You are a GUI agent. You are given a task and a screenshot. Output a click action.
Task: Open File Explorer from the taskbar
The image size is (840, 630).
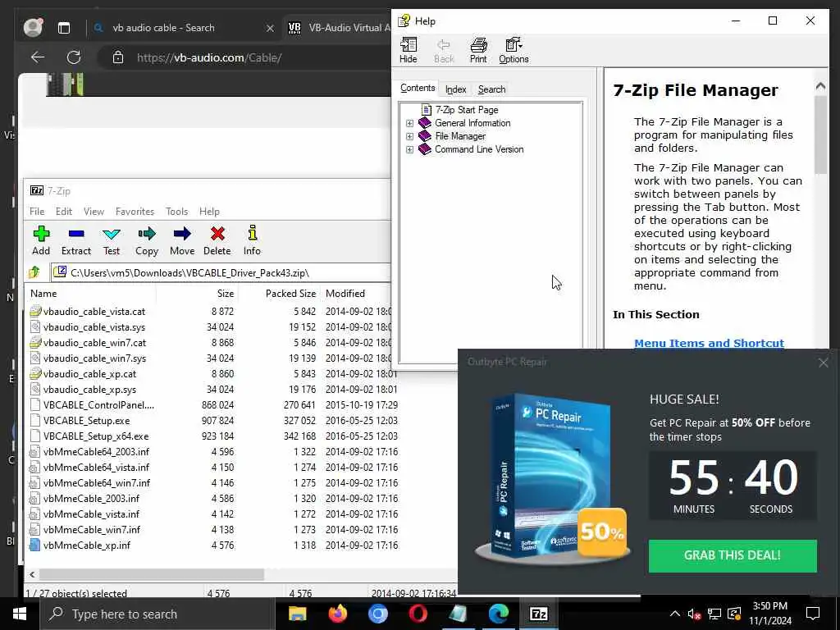point(297,614)
